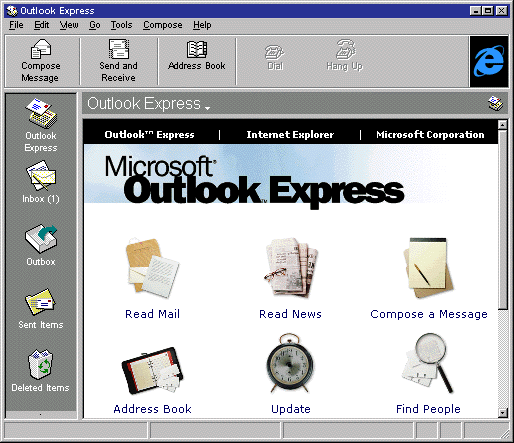514x443 pixels.
Task: Open the Help menu
Action: click(202, 25)
